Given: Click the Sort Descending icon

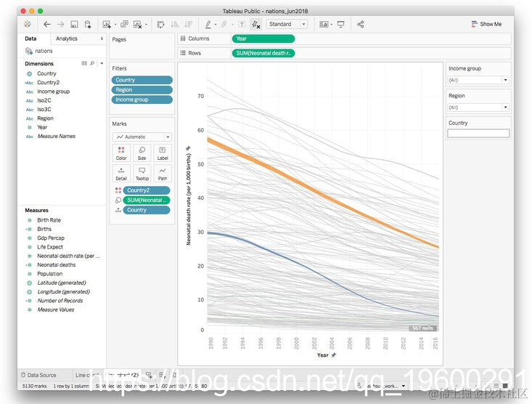Looking at the screenshot, I should [188, 24].
